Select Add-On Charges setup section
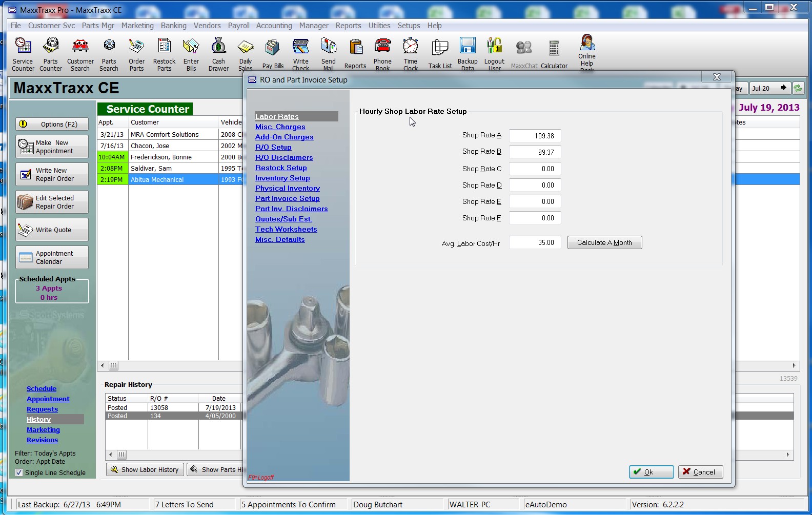Image resolution: width=812 pixels, height=515 pixels. [x=284, y=137]
